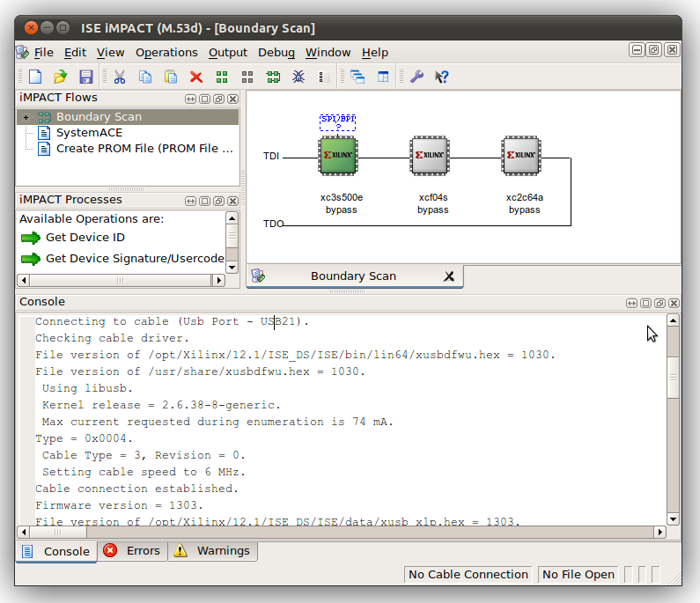Close the iMPACT Processes panel
Image resolution: width=700 pixels, height=603 pixels.
(x=232, y=201)
